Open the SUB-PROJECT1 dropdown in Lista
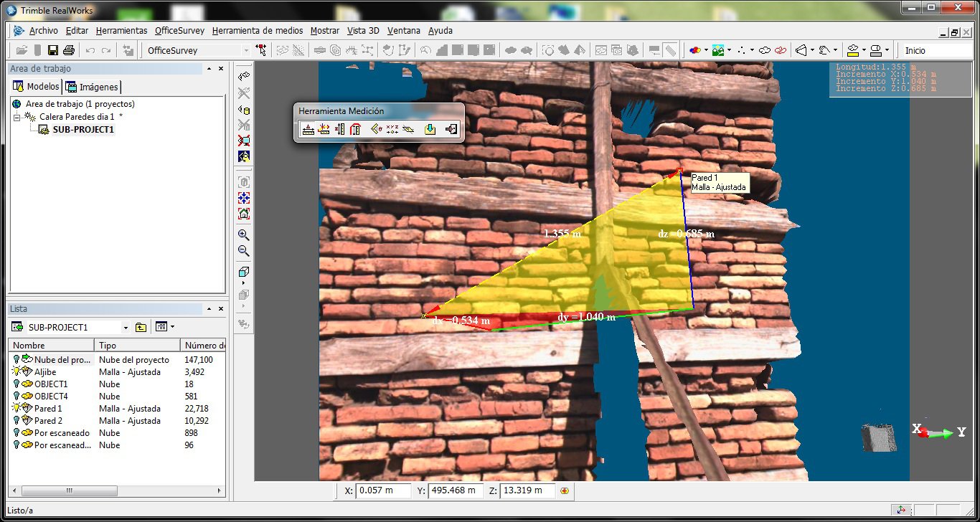The image size is (980, 522). click(x=126, y=328)
